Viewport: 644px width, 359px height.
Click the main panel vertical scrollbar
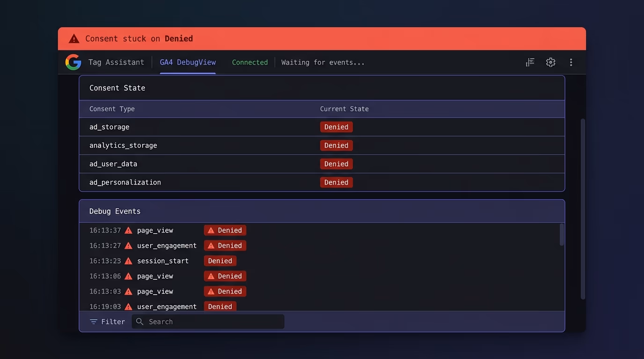tap(583, 208)
